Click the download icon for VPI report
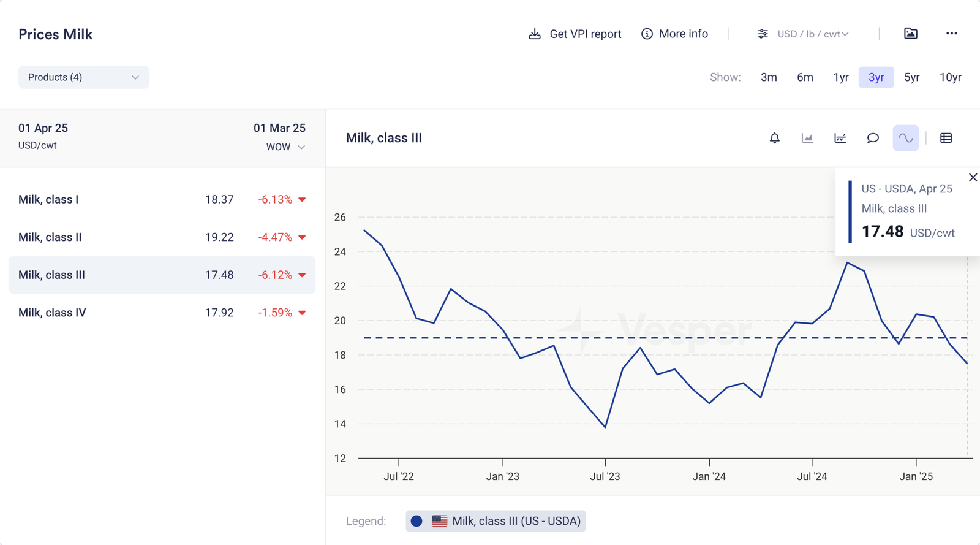The height and width of the screenshot is (545, 980). [535, 34]
